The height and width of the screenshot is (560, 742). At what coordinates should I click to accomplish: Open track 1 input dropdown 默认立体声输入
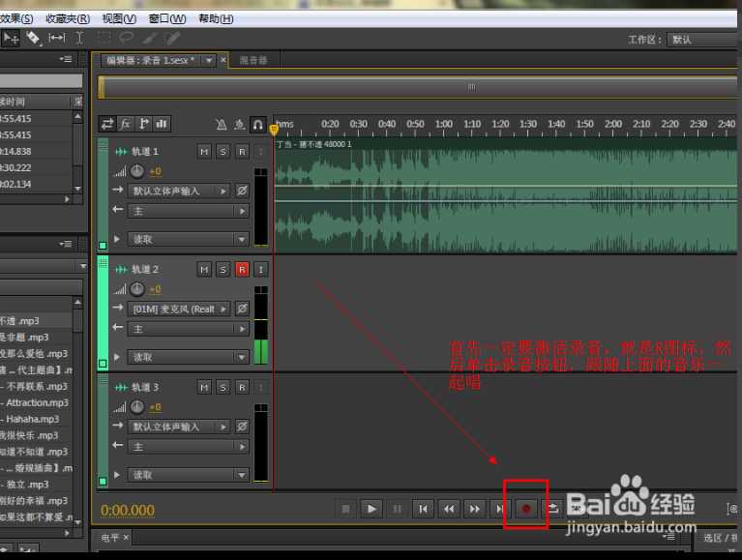(x=179, y=191)
